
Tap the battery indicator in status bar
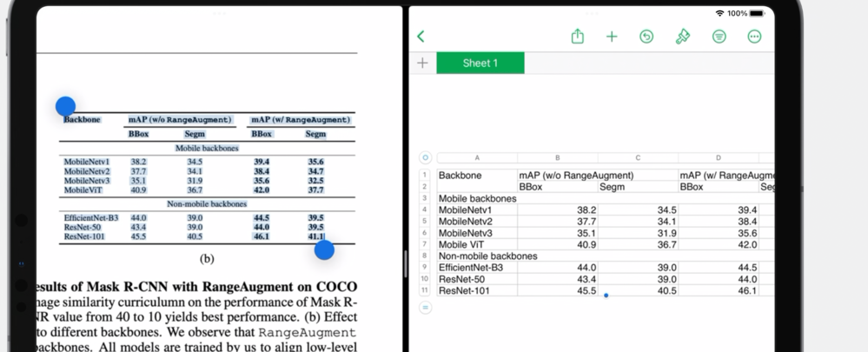(756, 13)
